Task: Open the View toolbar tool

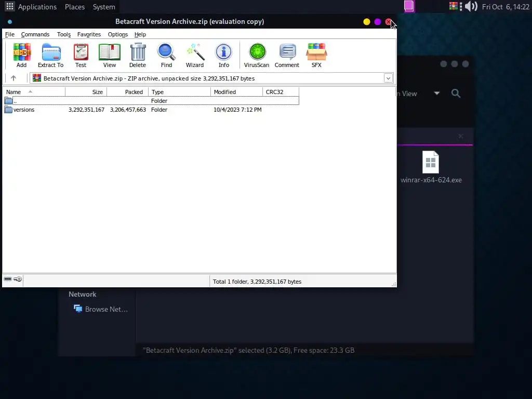Action: click(x=109, y=55)
